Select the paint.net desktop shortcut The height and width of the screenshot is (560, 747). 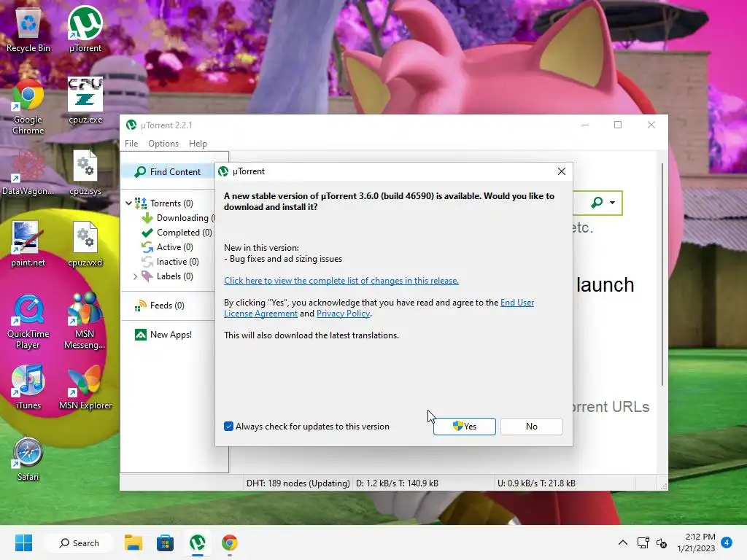click(x=28, y=244)
